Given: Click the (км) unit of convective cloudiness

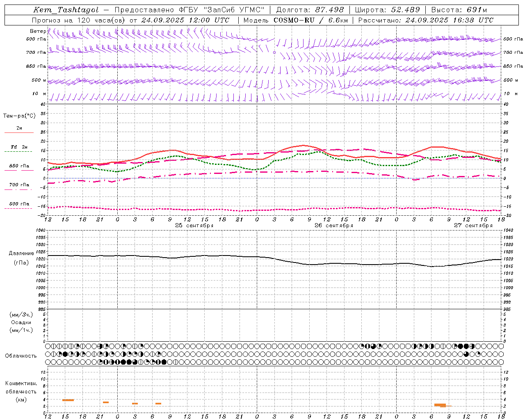Looking at the screenshot, I should click(x=21, y=399).
